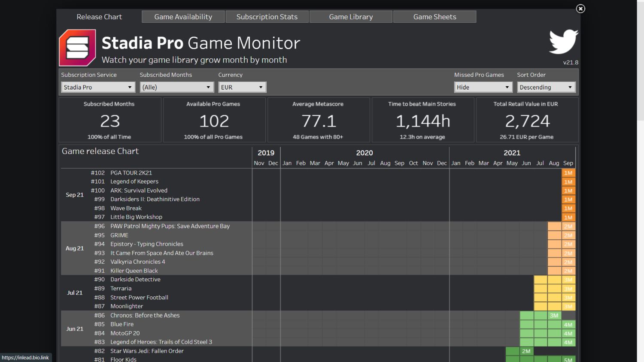
Task: Select the Game Sheets tab
Action: 434,17
